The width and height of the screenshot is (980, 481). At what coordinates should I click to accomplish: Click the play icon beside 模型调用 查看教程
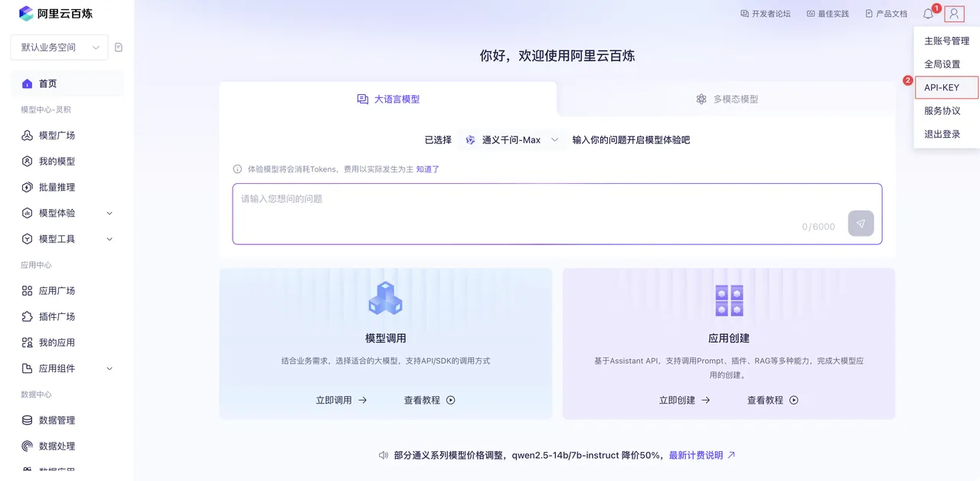click(451, 400)
